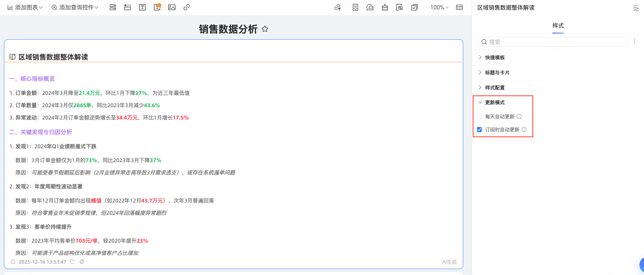The width and height of the screenshot is (644, 275).
Task: Select the 样式 tab
Action: click(x=558, y=26)
